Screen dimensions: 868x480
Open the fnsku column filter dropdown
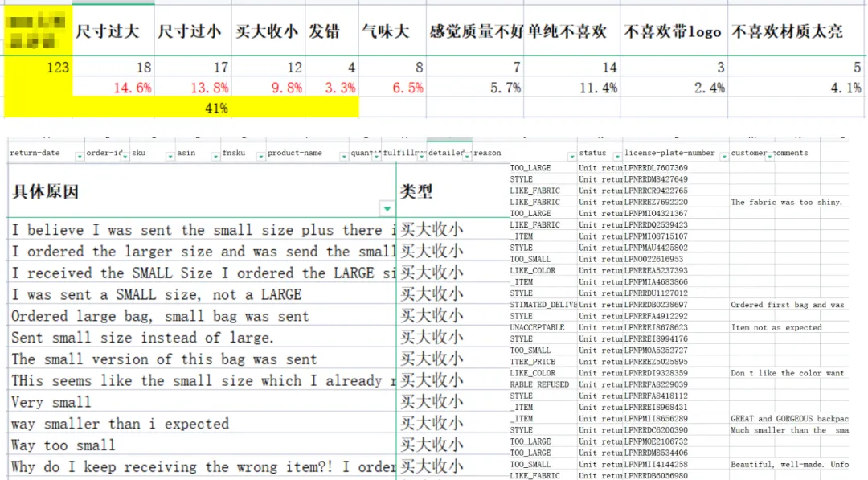260,157
